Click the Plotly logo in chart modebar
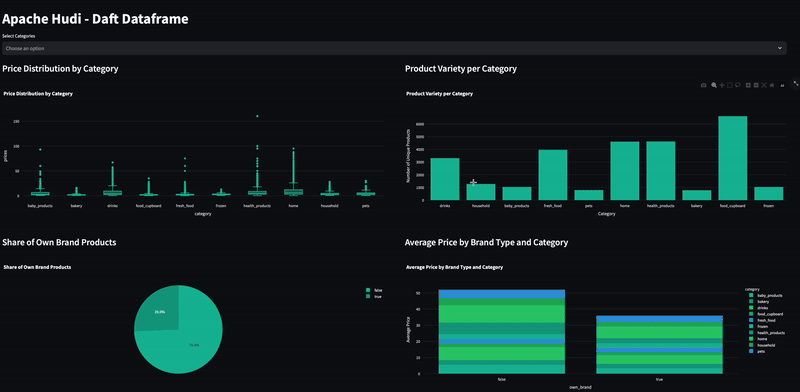Viewport: 800px width, 392px height. pos(782,85)
